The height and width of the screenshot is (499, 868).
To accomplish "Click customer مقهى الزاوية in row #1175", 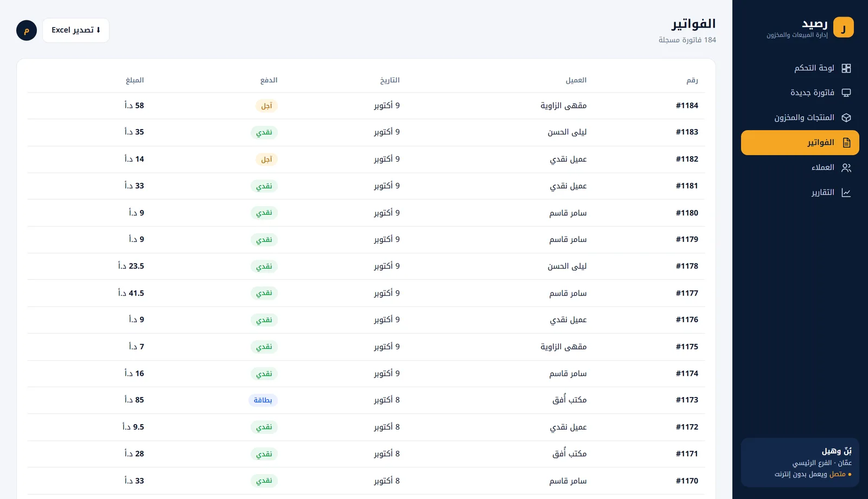I will pos(564,347).
